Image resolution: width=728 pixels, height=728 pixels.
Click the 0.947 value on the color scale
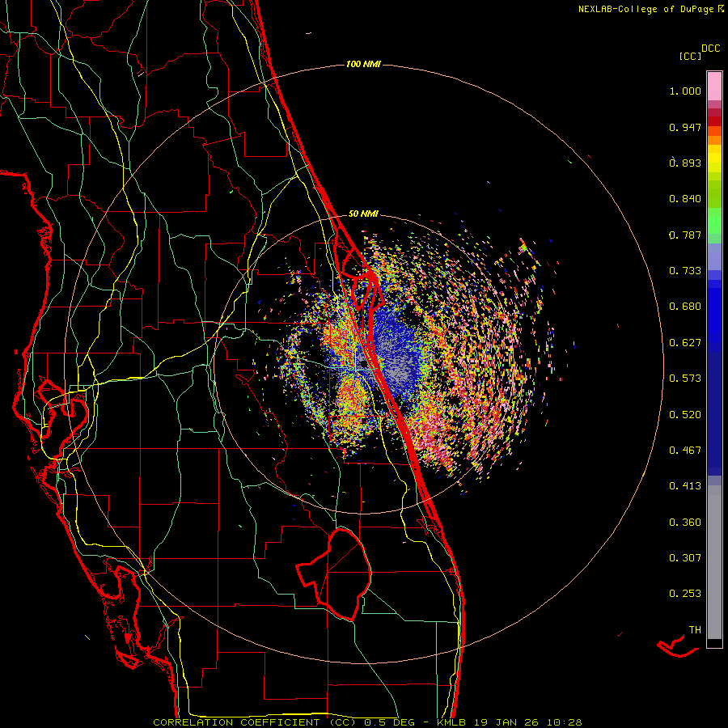(x=685, y=127)
